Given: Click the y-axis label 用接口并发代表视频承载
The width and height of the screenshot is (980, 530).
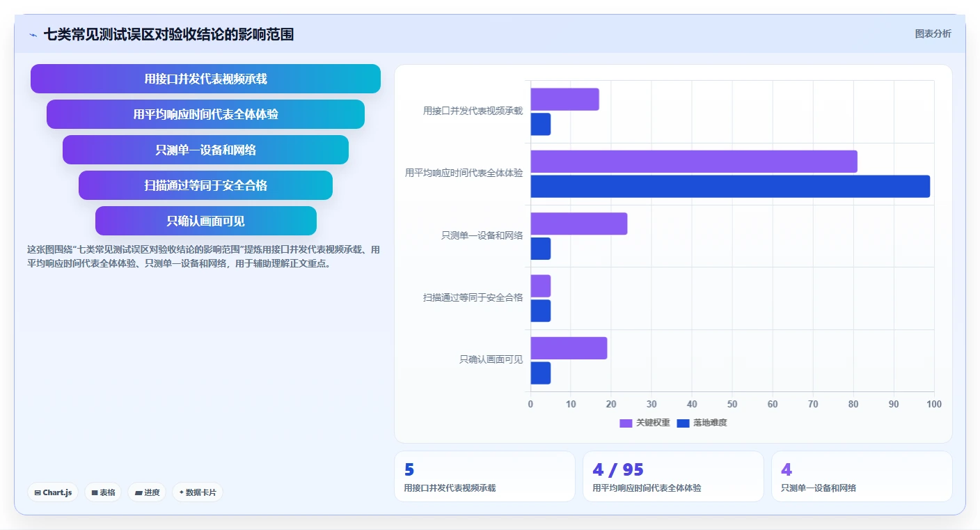Looking at the screenshot, I should coord(473,111).
